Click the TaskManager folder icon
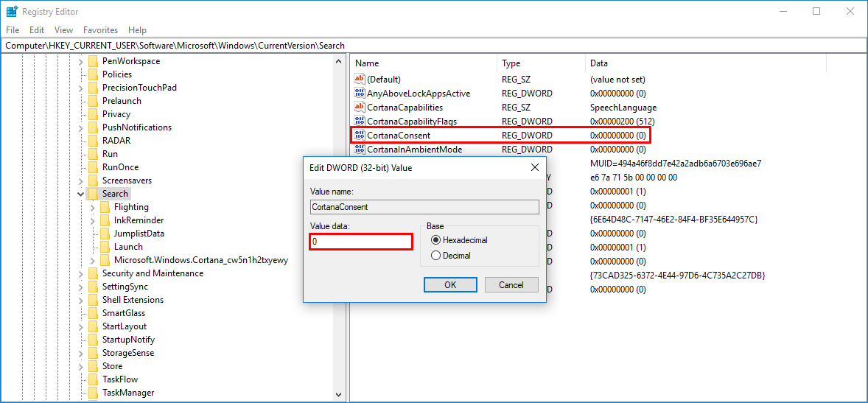The image size is (868, 403). click(x=93, y=393)
